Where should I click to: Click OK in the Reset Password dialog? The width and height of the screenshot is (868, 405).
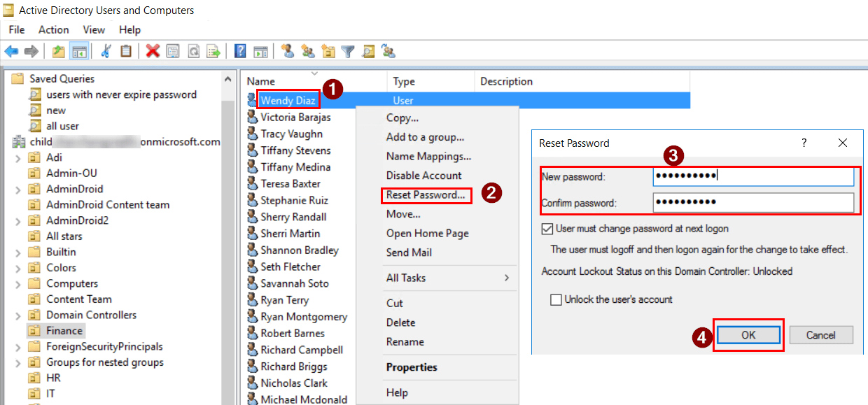pyautogui.click(x=748, y=334)
